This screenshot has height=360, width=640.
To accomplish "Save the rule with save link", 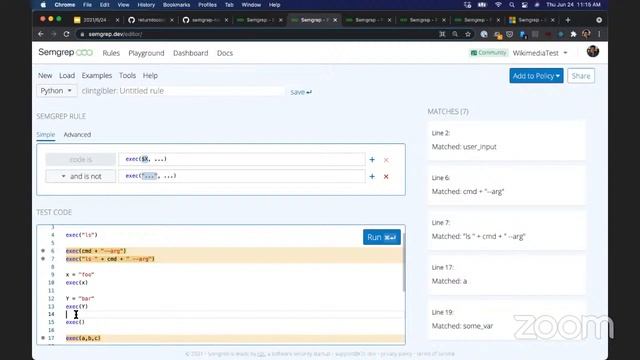I will (x=301, y=92).
